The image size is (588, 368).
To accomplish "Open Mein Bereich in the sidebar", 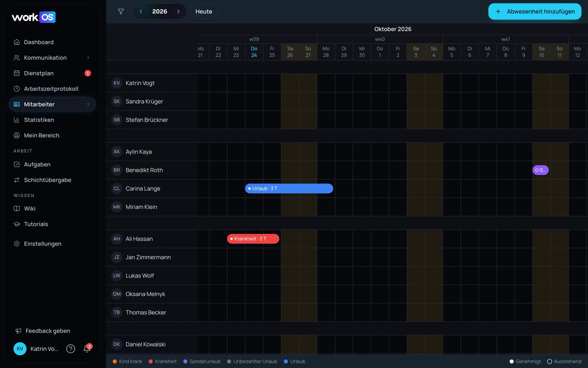I will point(52,135).
